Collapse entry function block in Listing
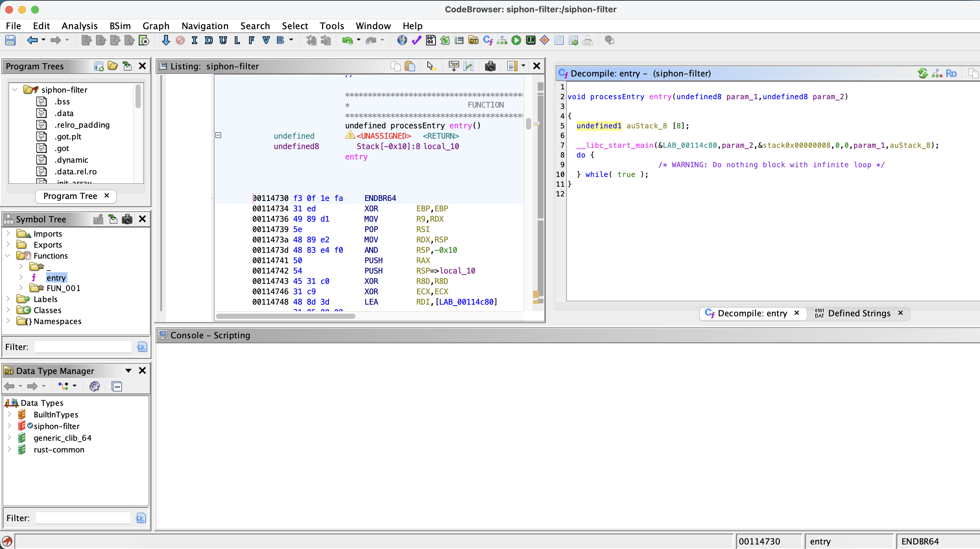The height and width of the screenshot is (549, 980). (218, 135)
